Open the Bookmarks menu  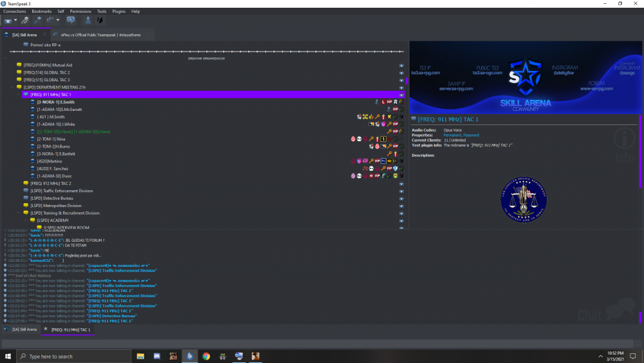point(42,12)
